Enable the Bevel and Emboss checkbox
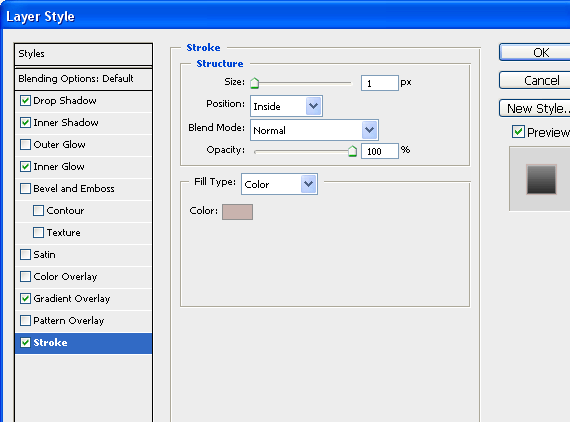Image resolution: width=570 pixels, height=422 pixels. point(25,189)
